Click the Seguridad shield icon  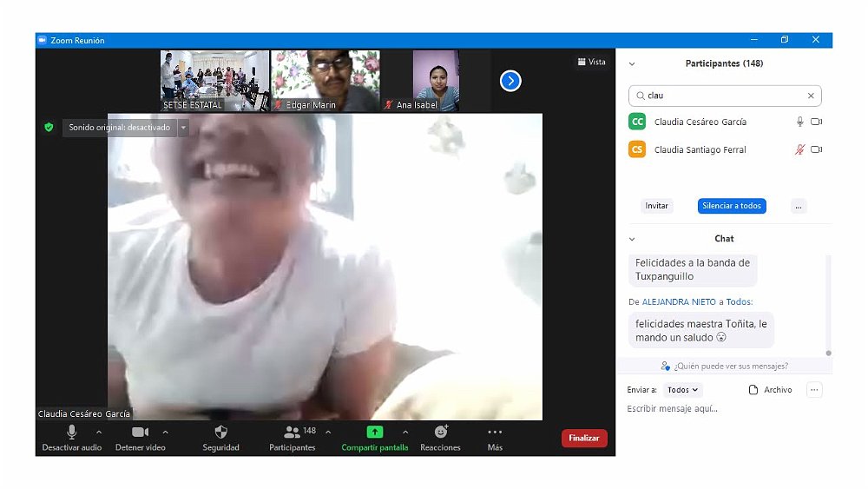coord(220,432)
